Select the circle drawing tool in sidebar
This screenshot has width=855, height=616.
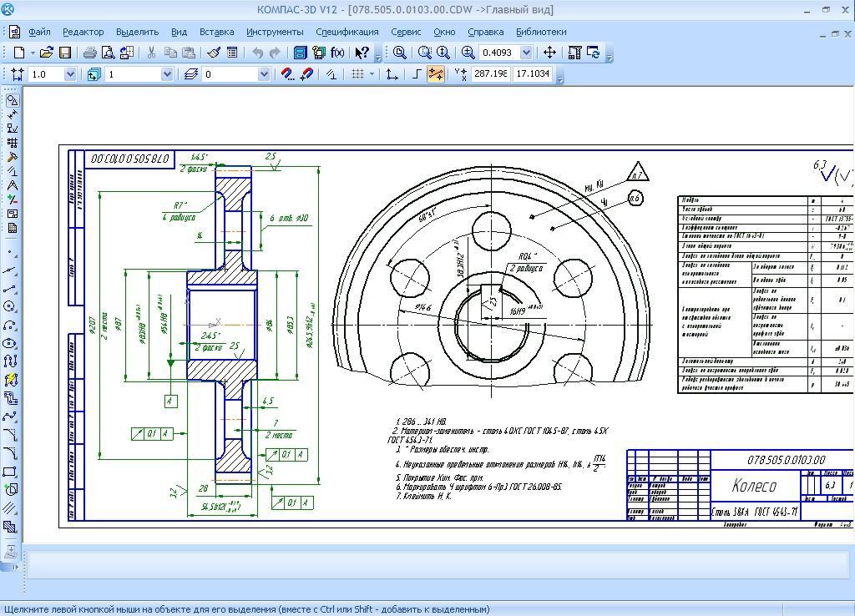[x=10, y=307]
